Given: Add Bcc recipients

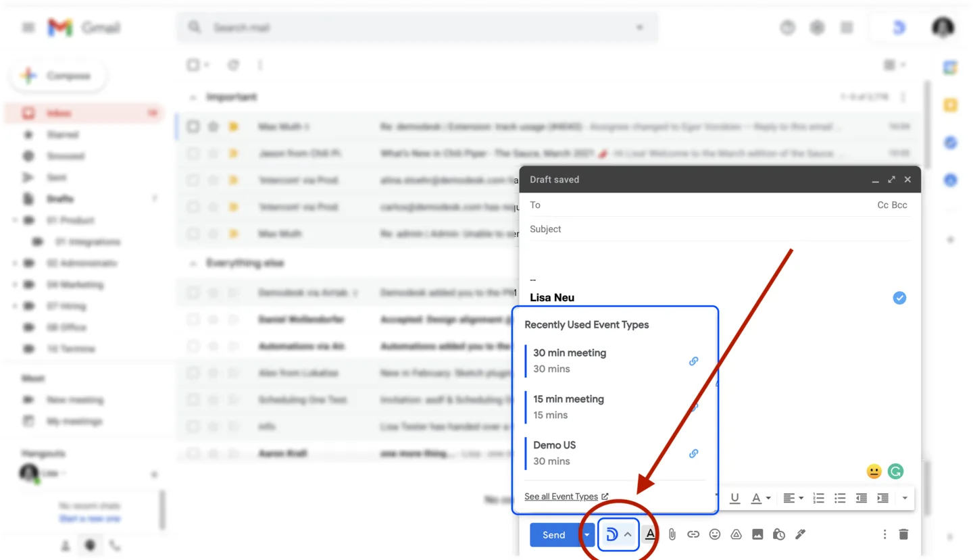Looking at the screenshot, I should [899, 205].
